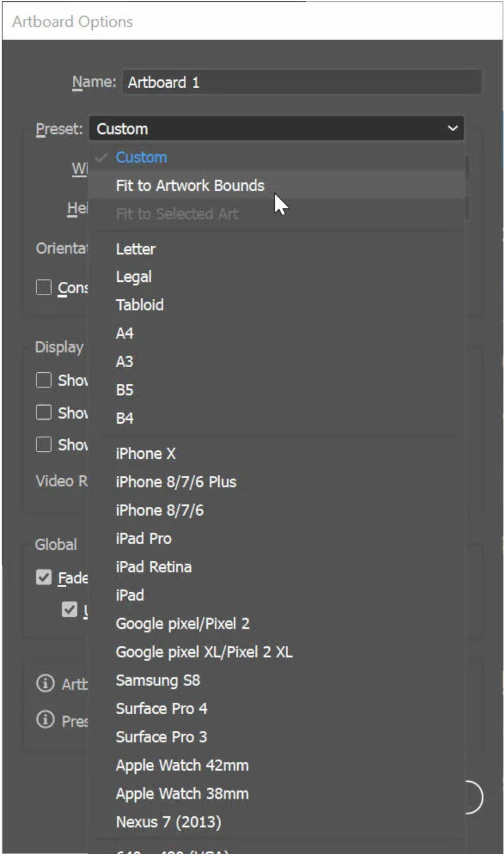Enable the third Show checkbox under Display
The image size is (504, 854).
click(x=44, y=444)
